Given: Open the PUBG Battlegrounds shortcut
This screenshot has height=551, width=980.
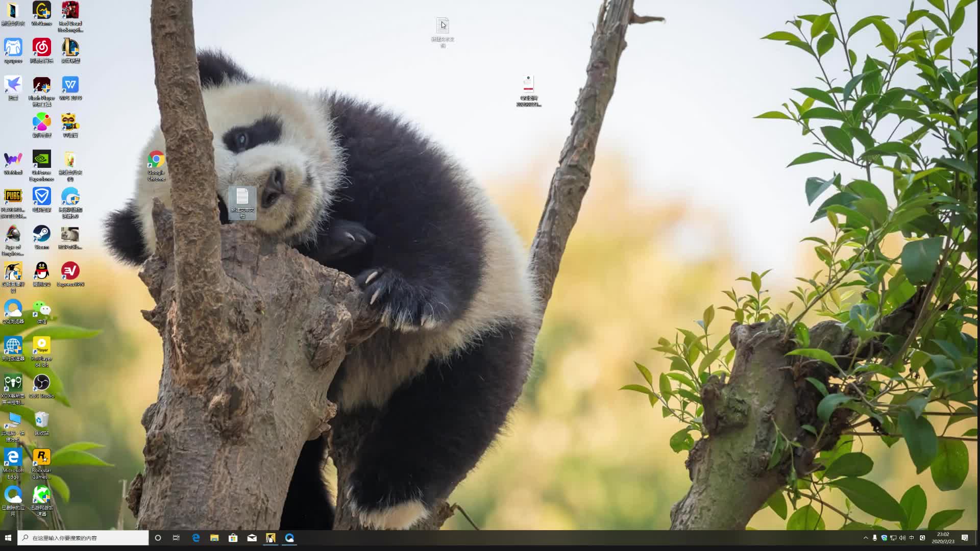Looking at the screenshot, I should coord(13,197).
